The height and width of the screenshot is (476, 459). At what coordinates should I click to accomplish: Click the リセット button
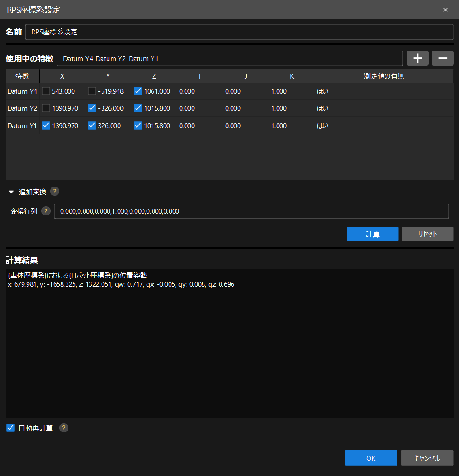pyautogui.click(x=428, y=234)
